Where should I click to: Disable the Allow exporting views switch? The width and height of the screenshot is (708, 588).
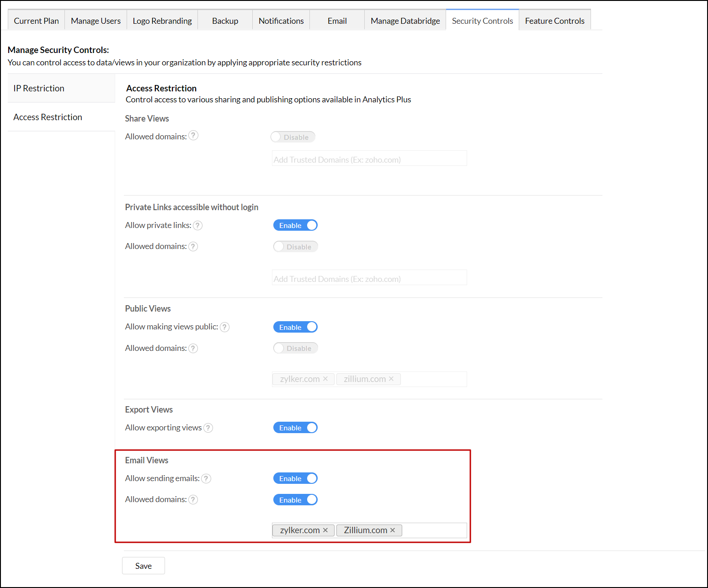(295, 427)
